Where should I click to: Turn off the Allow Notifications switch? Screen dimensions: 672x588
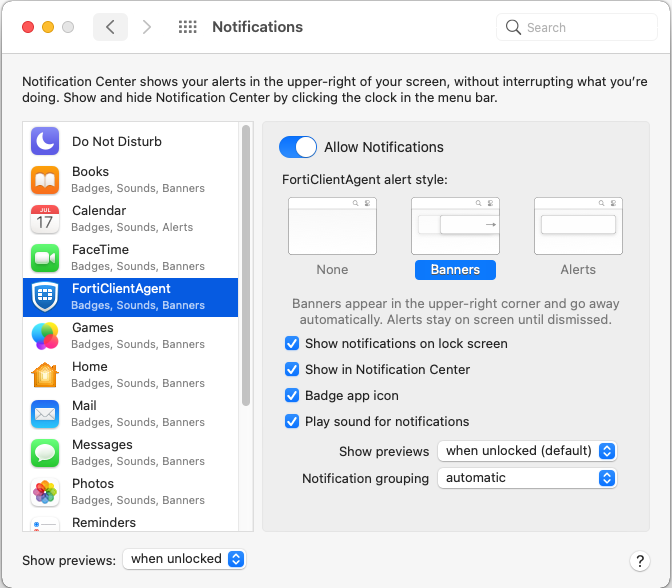(x=298, y=147)
